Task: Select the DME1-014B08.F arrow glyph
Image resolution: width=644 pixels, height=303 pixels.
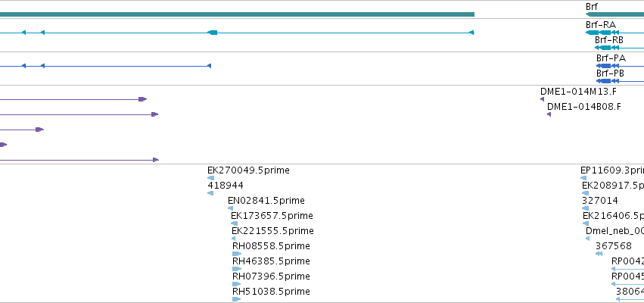Action: pos(549,114)
